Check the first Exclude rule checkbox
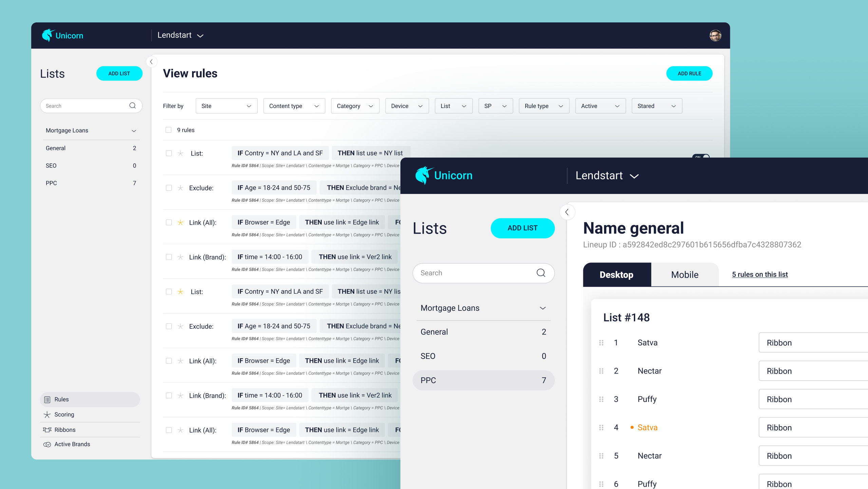Viewport: 868px width, 489px height. tap(169, 188)
